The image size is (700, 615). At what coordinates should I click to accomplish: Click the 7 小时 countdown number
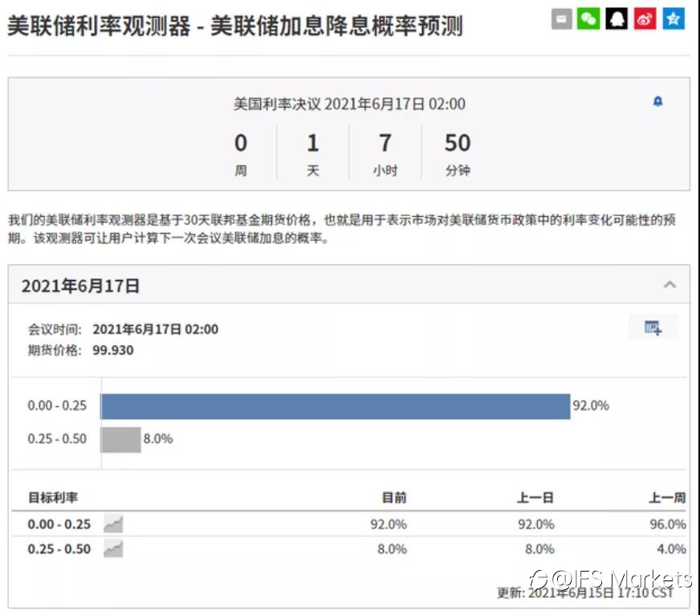click(x=385, y=143)
